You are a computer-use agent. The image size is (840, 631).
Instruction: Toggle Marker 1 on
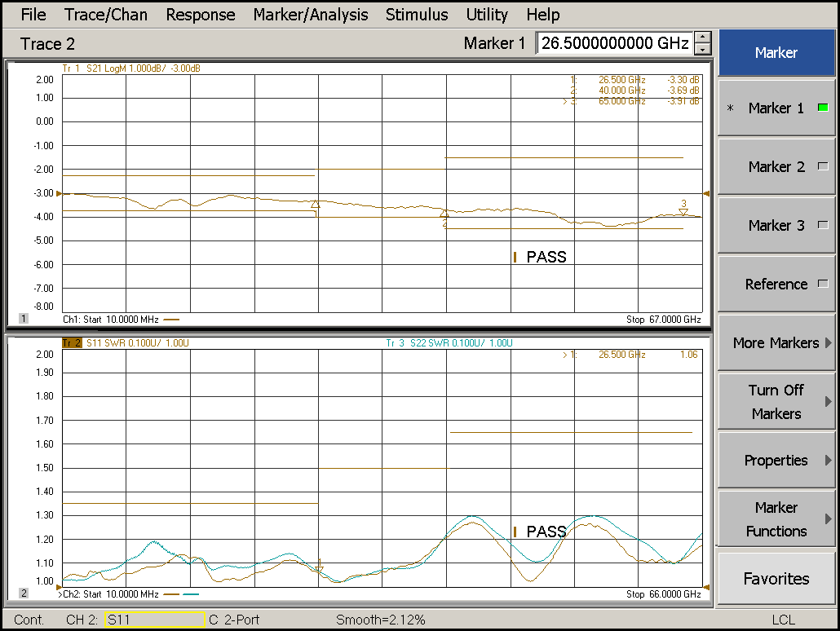click(776, 108)
